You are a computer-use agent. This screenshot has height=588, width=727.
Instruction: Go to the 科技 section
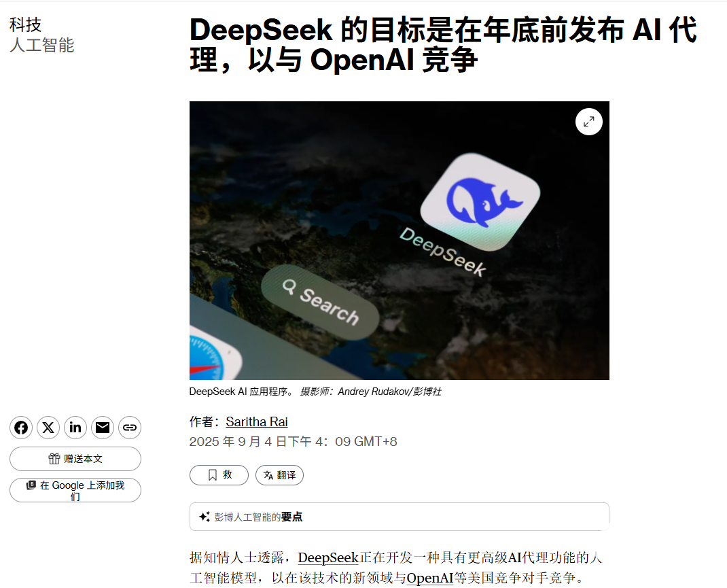pos(26,24)
